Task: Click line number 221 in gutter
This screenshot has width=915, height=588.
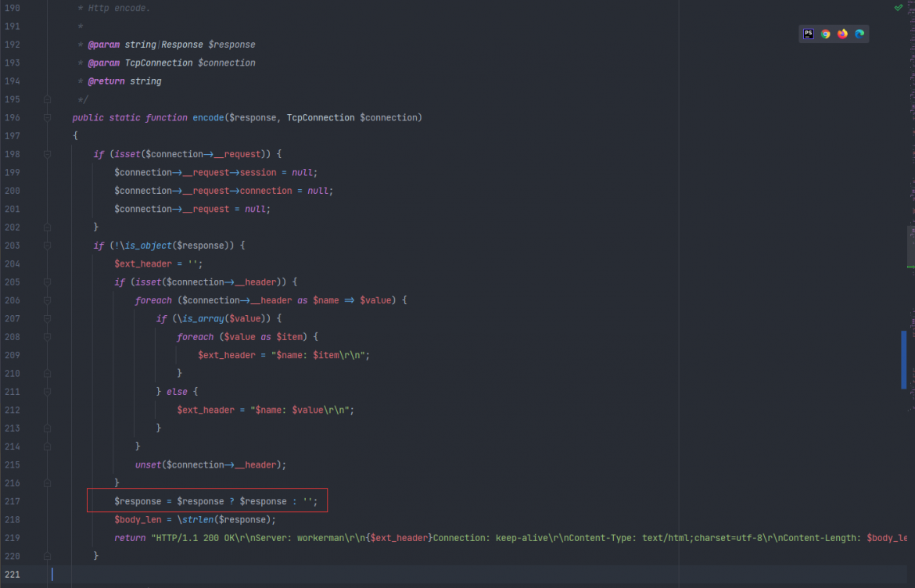Action: (13, 575)
